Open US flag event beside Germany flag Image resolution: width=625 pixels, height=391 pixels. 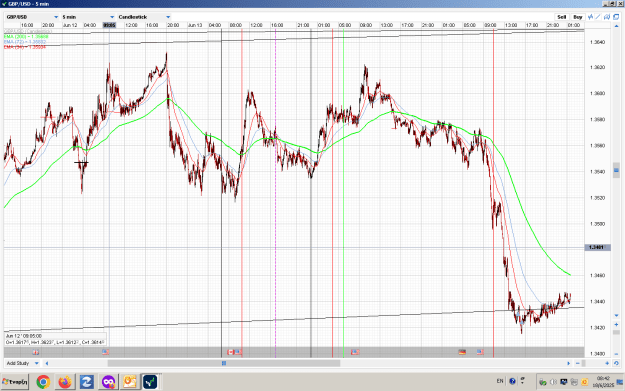480,352
